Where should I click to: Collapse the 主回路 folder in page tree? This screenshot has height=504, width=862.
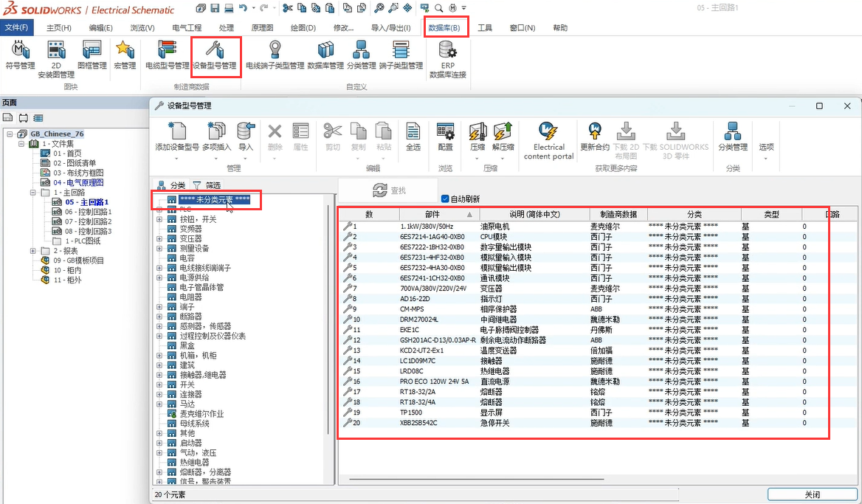tap(35, 192)
